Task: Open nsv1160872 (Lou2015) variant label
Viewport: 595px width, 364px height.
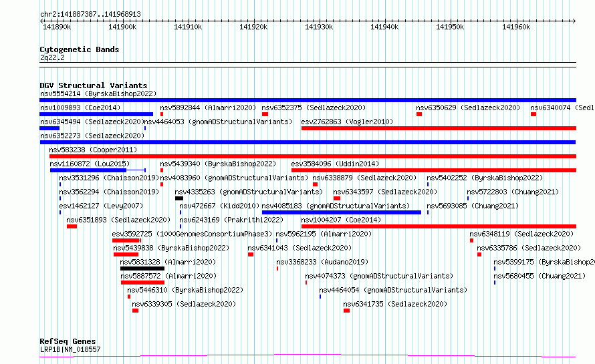Action: point(90,164)
